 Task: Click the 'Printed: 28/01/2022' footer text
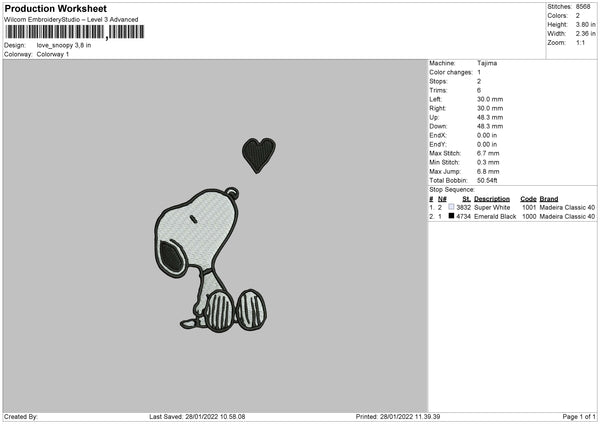point(398,417)
